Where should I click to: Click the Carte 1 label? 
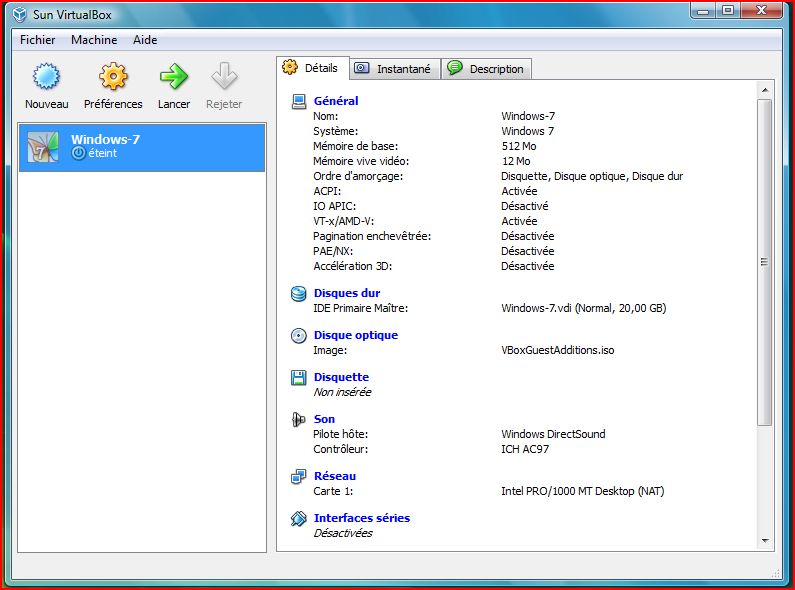click(333, 491)
